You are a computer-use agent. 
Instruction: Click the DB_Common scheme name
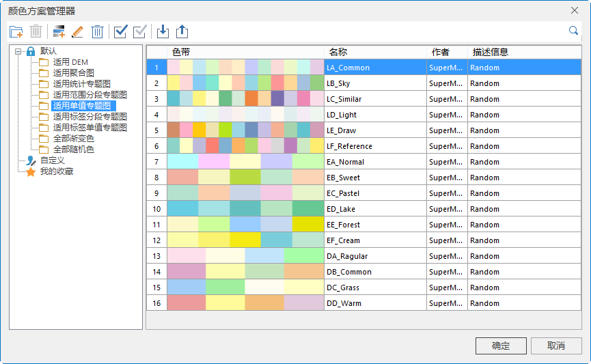tap(349, 272)
